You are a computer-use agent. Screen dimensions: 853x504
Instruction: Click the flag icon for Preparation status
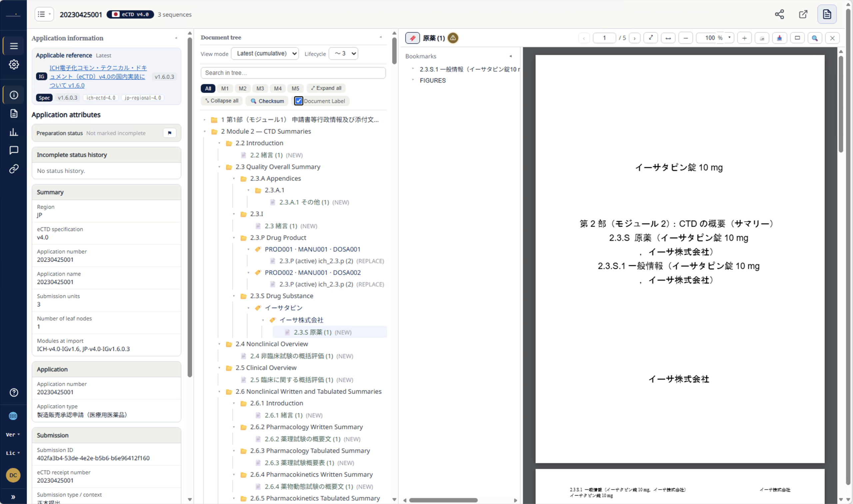170,133
